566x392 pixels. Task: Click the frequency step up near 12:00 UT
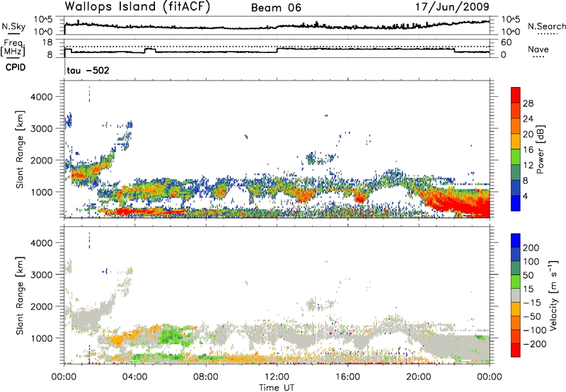coord(277,50)
